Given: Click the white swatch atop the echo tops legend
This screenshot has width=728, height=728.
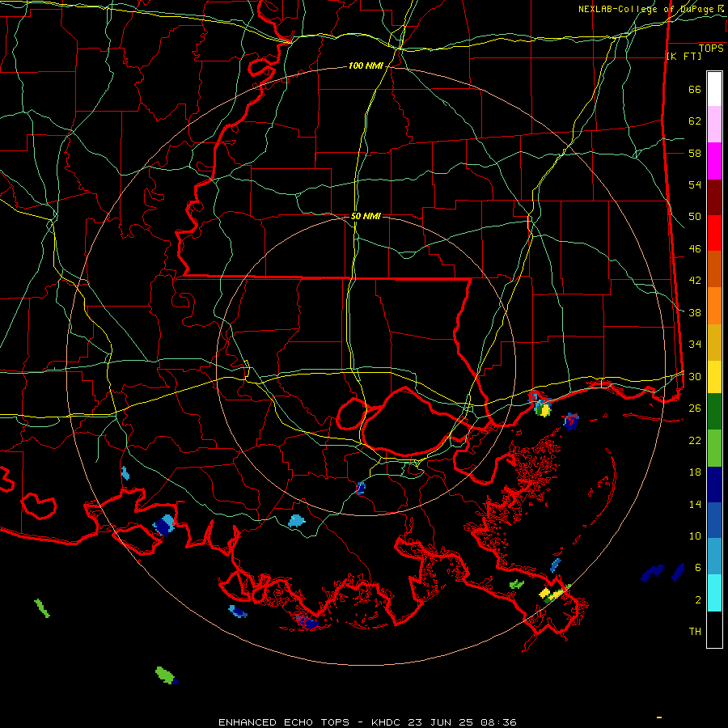Looking at the screenshot, I should [x=714, y=89].
